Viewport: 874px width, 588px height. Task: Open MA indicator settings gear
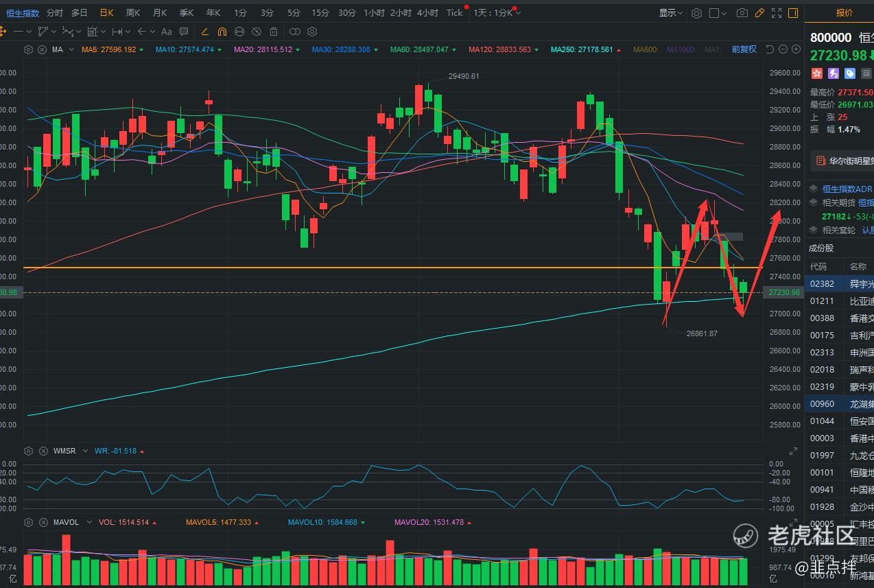coord(28,49)
